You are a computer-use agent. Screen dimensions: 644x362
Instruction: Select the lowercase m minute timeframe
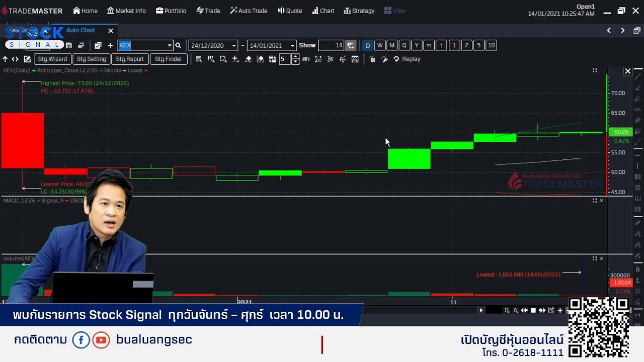[x=429, y=45]
